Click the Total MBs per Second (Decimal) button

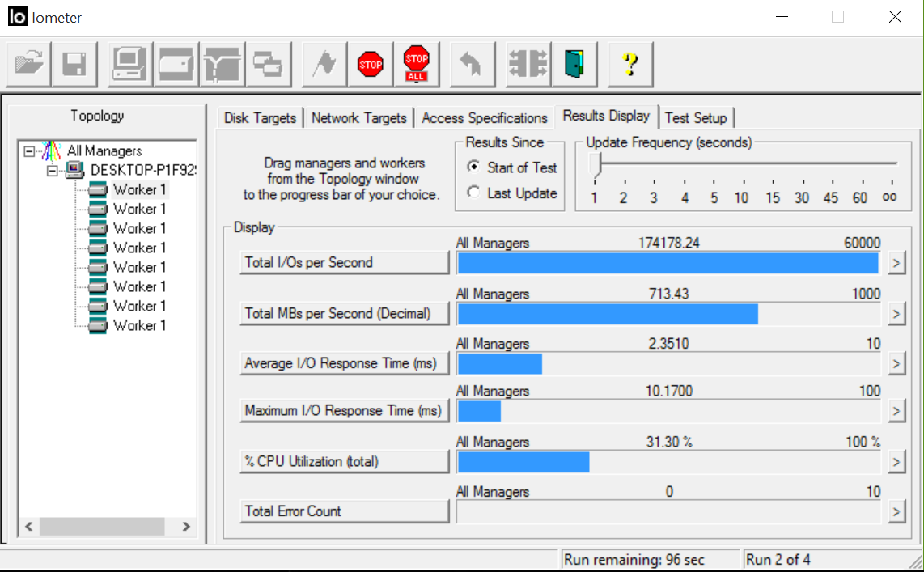click(344, 314)
